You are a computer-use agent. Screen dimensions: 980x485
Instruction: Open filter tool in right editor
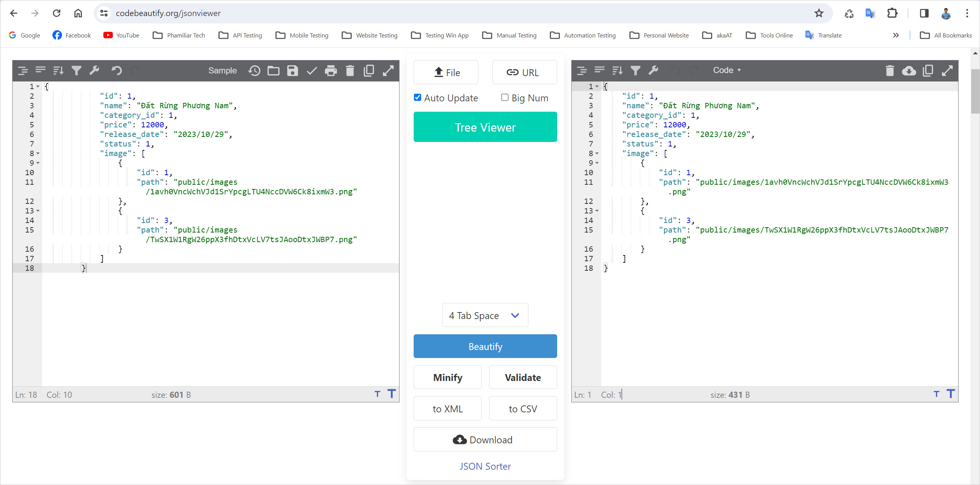[636, 70]
